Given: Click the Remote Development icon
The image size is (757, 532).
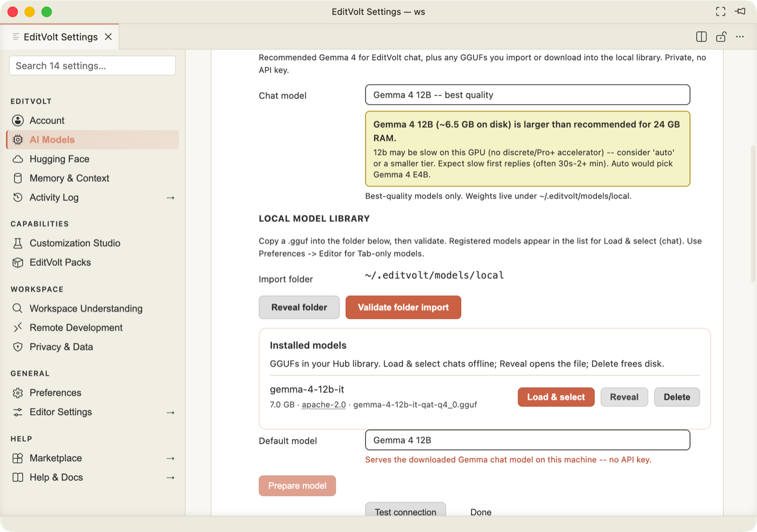Looking at the screenshot, I should coord(18,328).
